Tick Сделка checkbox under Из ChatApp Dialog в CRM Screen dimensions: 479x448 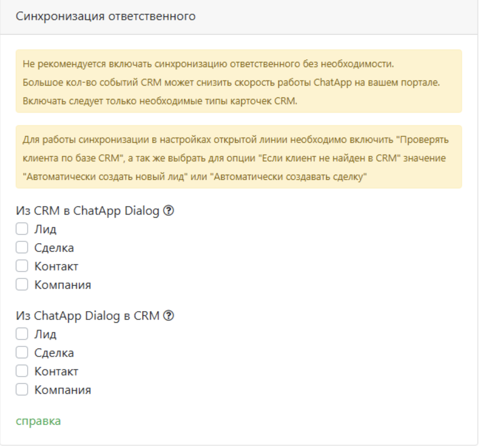(22, 353)
